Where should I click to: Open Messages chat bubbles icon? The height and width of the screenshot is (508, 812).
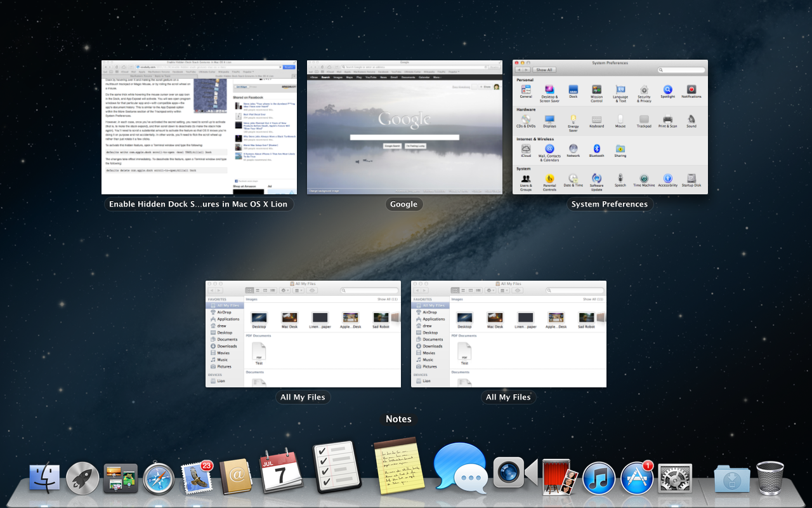tap(461, 468)
